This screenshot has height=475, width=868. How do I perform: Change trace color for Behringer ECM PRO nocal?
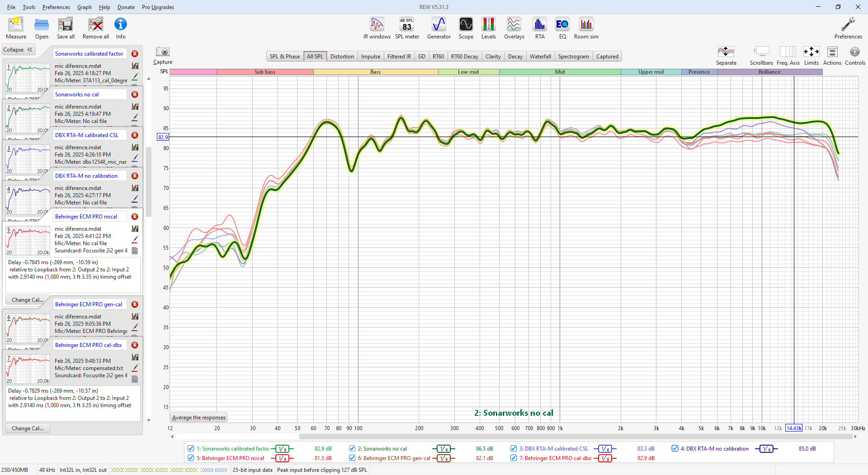[x=135, y=239]
